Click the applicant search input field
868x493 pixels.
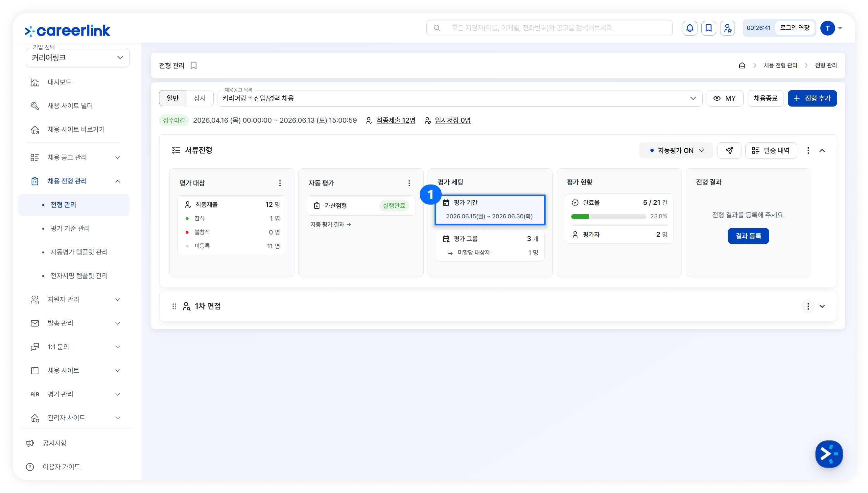(x=549, y=28)
